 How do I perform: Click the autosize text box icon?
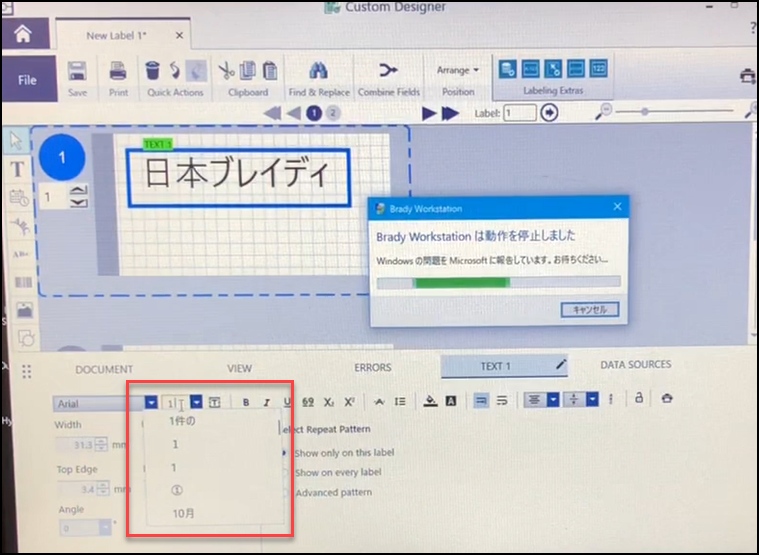(214, 402)
